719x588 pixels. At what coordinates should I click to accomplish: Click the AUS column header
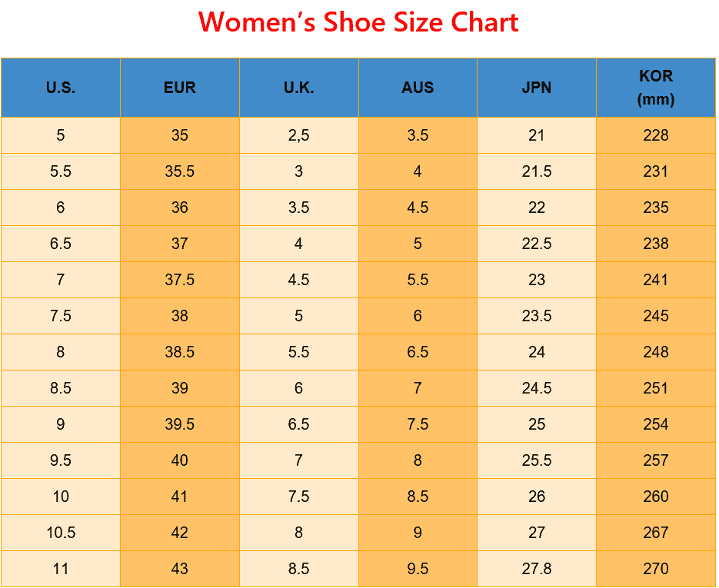(418, 88)
